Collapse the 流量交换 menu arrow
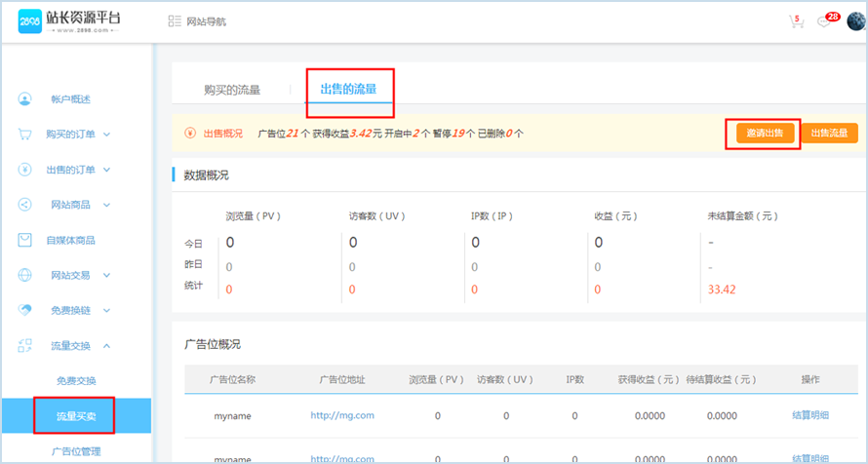The image size is (868, 464). (106, 345)
